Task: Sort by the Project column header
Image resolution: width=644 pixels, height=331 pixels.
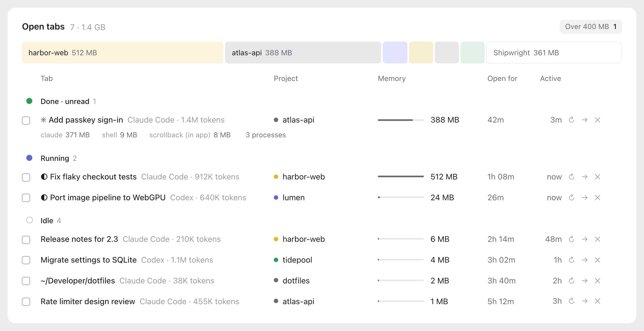Action: (x=286, y=79)
